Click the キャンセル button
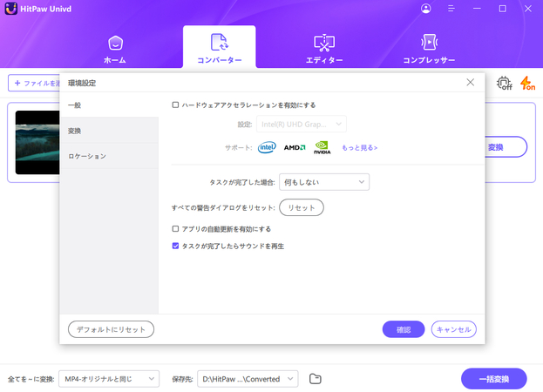The height and width of the screenshot is (392, 543). [x=453, y=329]
